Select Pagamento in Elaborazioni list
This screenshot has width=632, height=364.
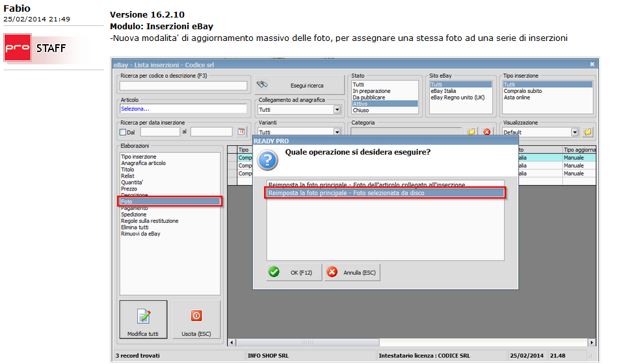click(135, 209)
